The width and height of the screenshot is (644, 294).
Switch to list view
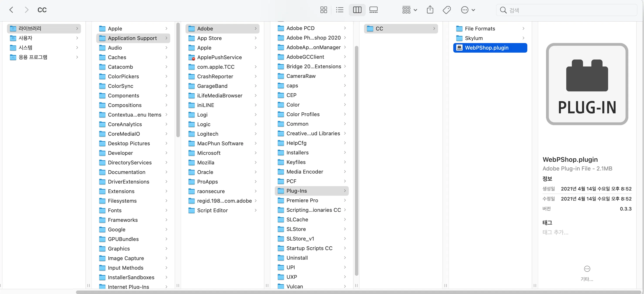pyautogui.click(x=339, y=10)
